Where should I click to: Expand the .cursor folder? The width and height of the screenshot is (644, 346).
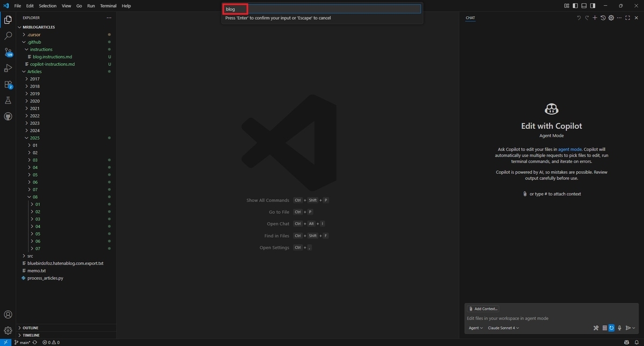pos(34,34)
